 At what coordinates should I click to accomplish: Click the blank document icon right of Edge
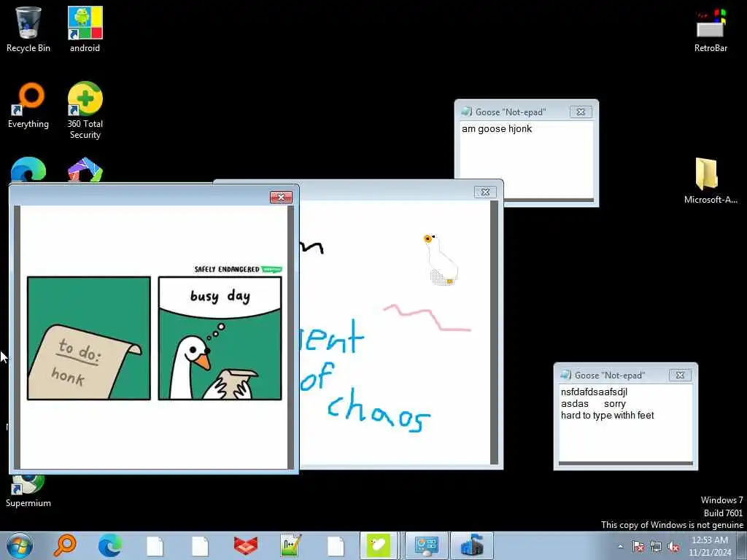click(x=155, y=546)
